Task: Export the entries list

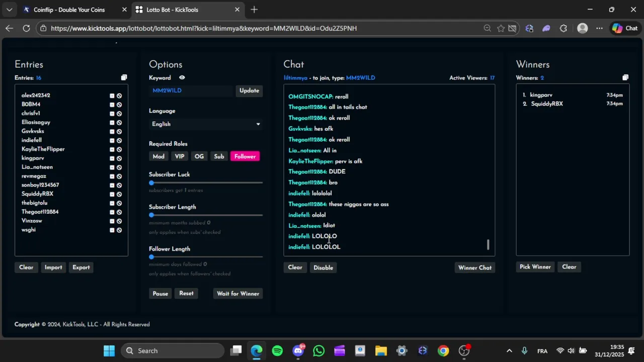Action: click(x=81, y=267)
